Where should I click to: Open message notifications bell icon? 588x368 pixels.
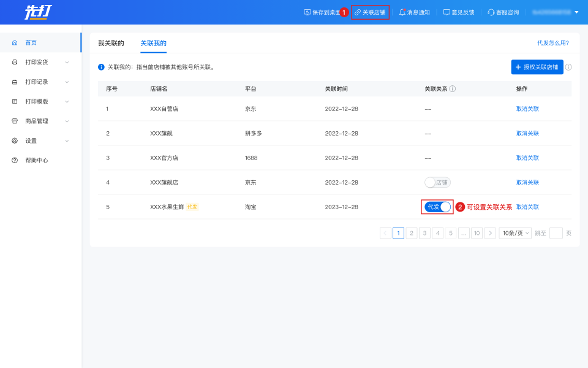pos(402,12)
